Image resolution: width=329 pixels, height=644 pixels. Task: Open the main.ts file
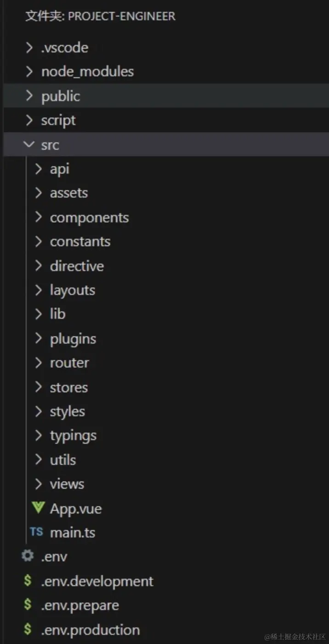pyautogui.click(x=73, y=532)
